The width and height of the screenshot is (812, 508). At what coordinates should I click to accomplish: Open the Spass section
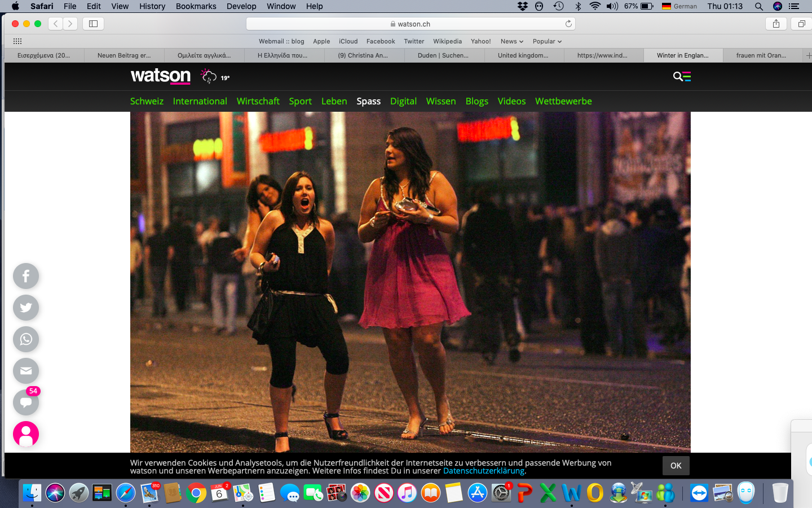tap(368, 101)
